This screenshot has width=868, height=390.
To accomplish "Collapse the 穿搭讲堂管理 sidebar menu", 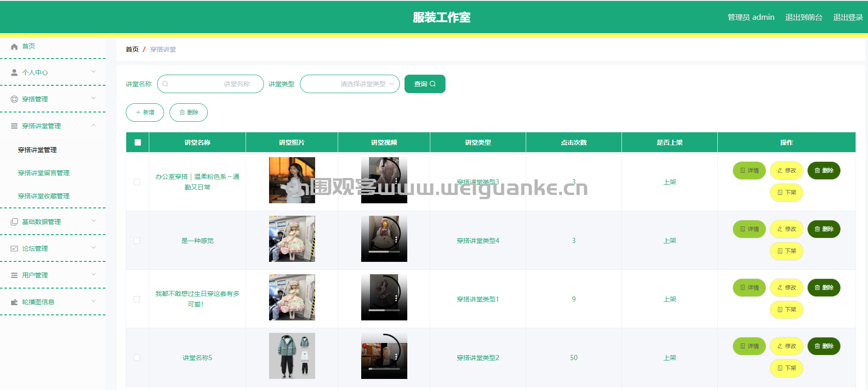I will 53,126.
